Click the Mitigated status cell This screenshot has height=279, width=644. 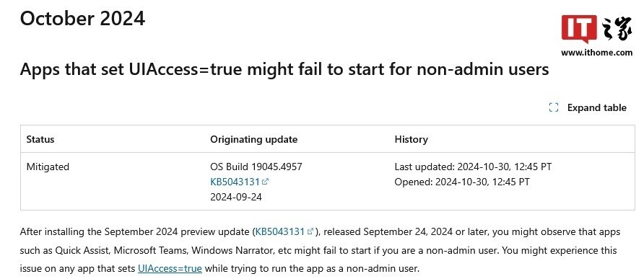(48, 167)
